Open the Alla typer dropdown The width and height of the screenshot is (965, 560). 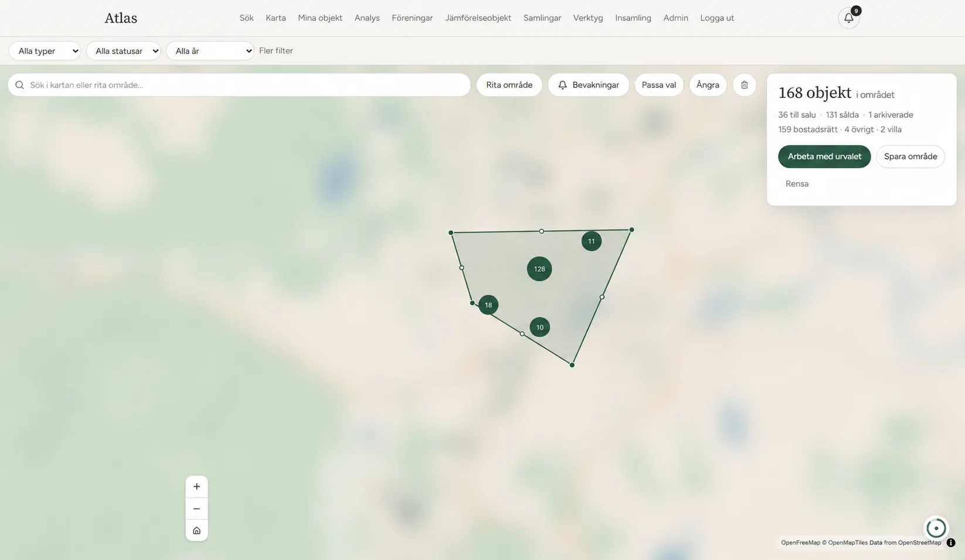(x=45, y=51)
